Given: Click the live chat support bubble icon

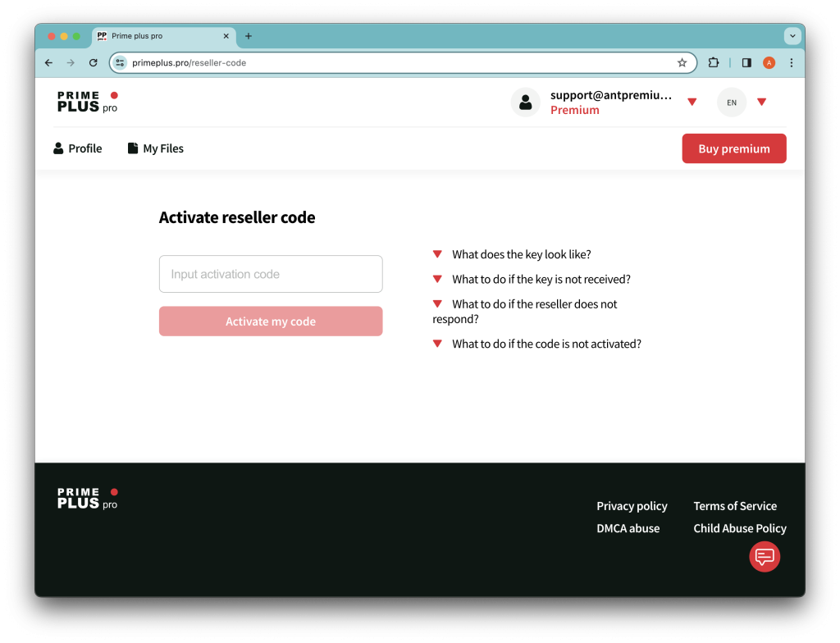Looking at the screenshot, I should [765, 557].
